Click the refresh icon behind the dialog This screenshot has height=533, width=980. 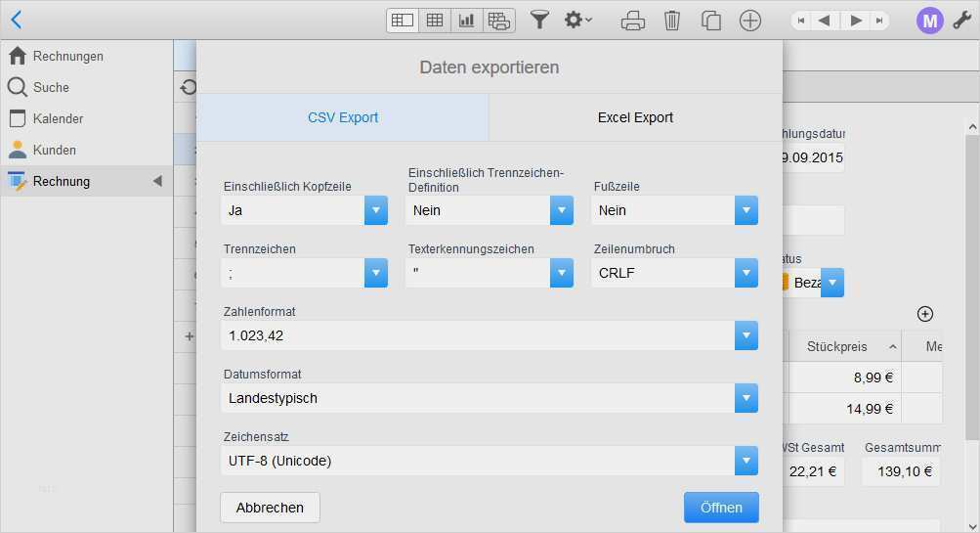(x=189, y=87)
